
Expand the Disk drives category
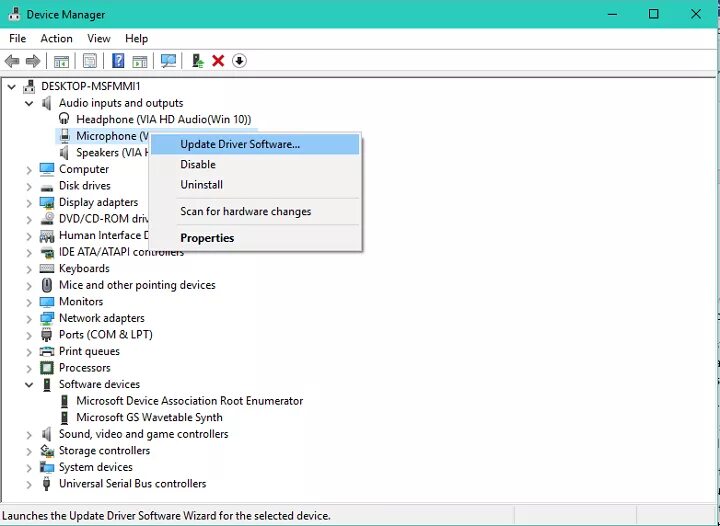(29, 186)
